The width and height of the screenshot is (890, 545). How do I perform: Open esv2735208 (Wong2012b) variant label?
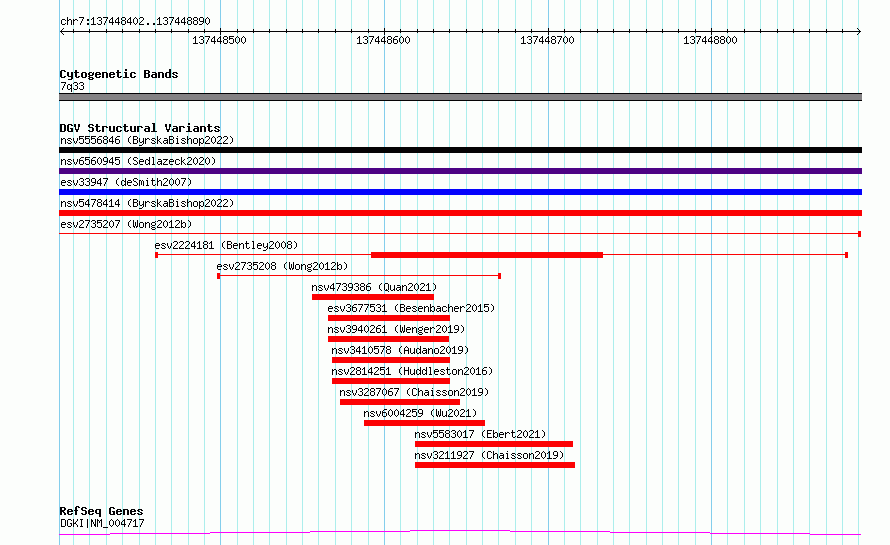(x=282, y=266)
